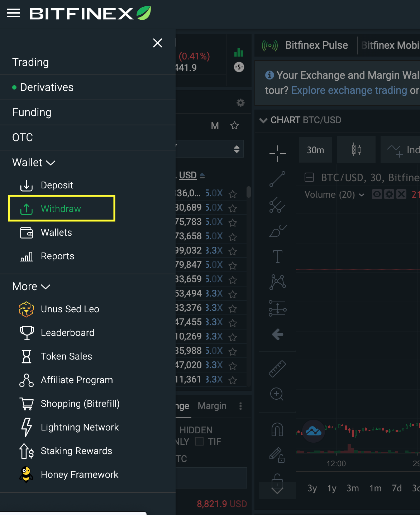
Task: Select the 1y chart range
Action: click(331, 488)
